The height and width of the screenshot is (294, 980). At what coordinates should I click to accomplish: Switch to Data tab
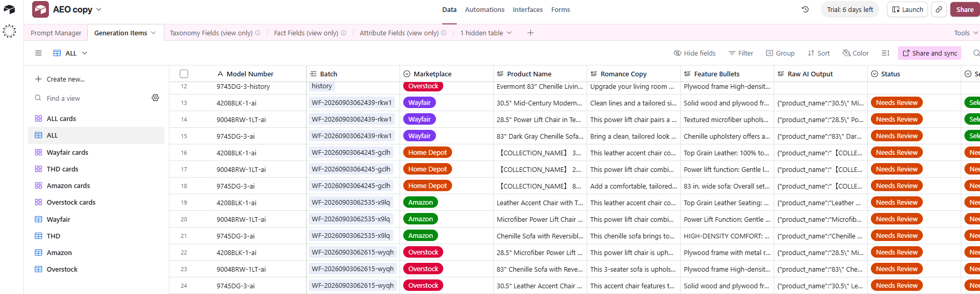(449, 9)
